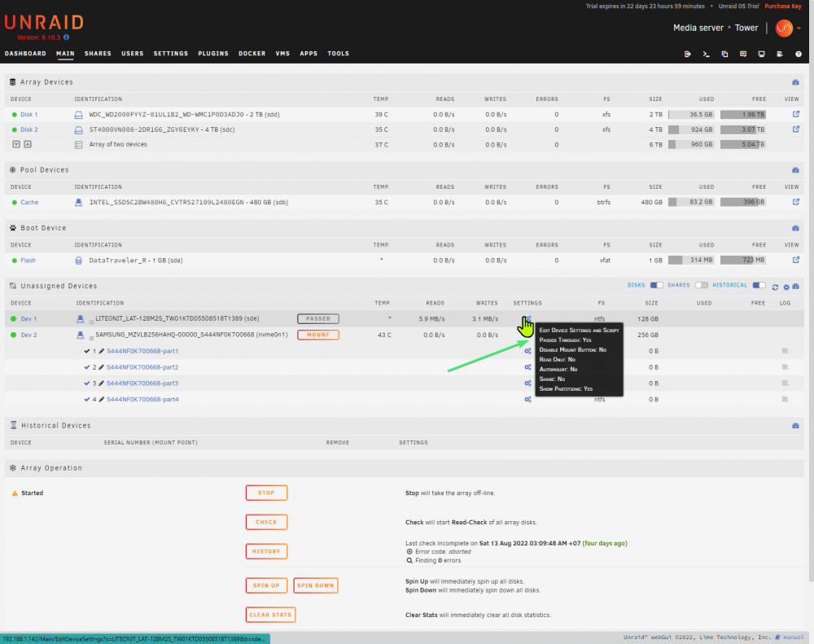Click rename pencil for partition part1

click(101, 351)
